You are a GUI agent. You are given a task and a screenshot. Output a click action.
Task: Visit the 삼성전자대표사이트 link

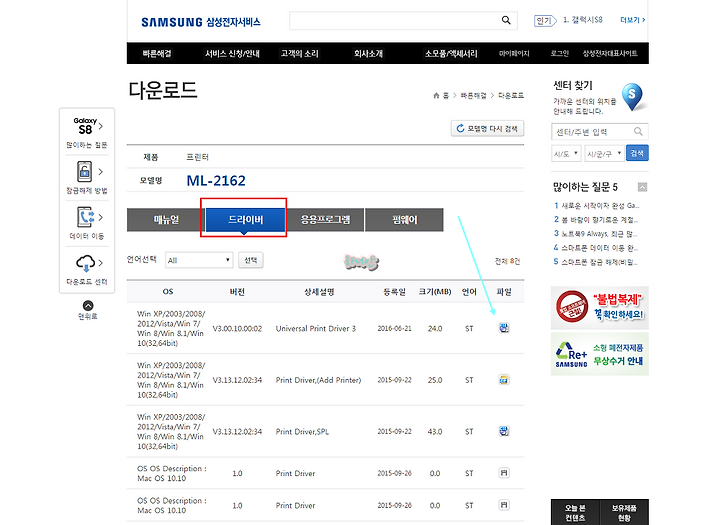[x=610, y=53]
